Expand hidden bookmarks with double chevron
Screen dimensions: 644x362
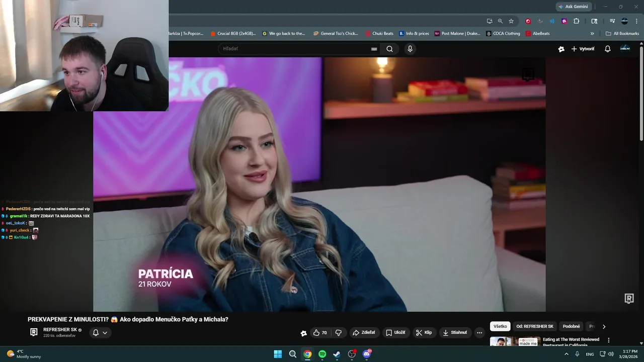[592, 34]
